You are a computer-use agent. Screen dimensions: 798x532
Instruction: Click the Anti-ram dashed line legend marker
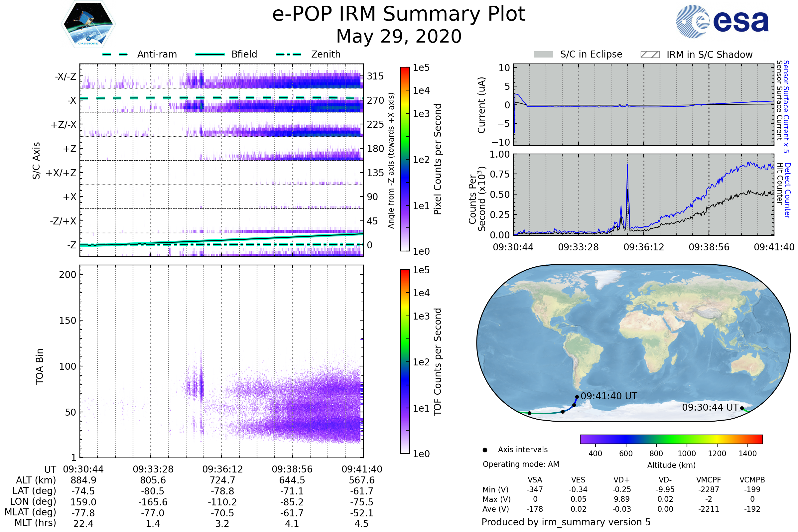(115, 54)
